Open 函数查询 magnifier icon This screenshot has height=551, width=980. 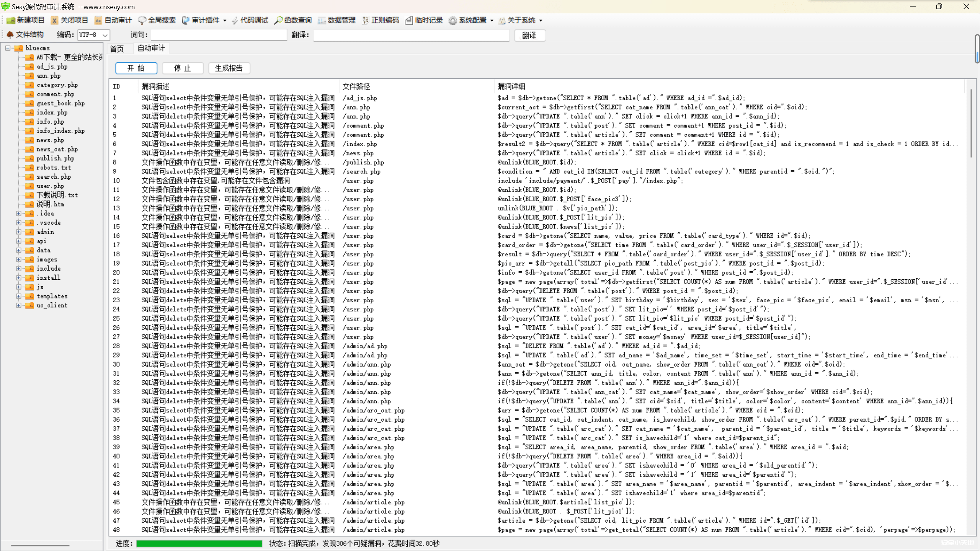(278, 20)
